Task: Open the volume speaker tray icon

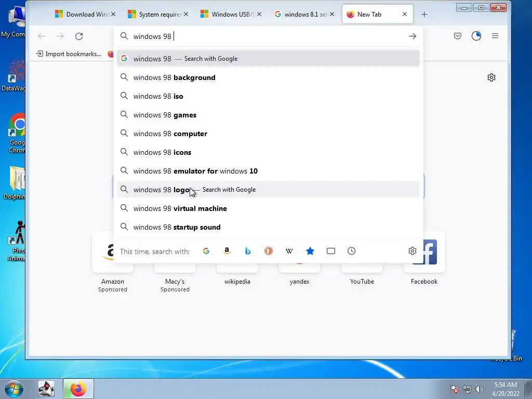Action: coord(479,389)
